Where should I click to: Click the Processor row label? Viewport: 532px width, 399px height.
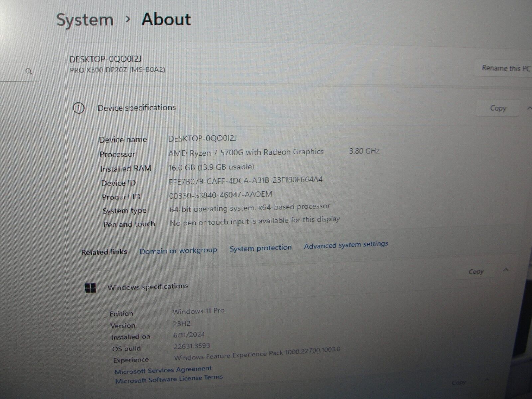point(117,154)
